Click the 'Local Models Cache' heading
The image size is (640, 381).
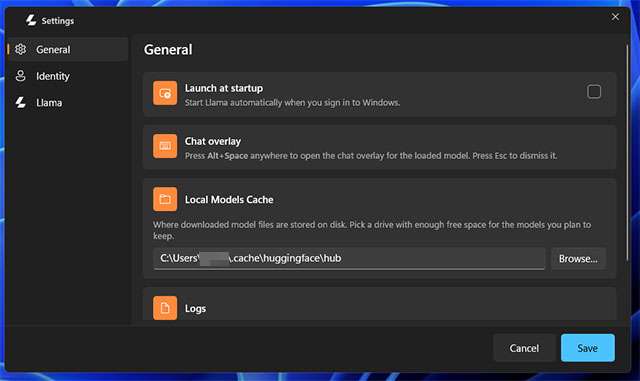coord(229,200)
